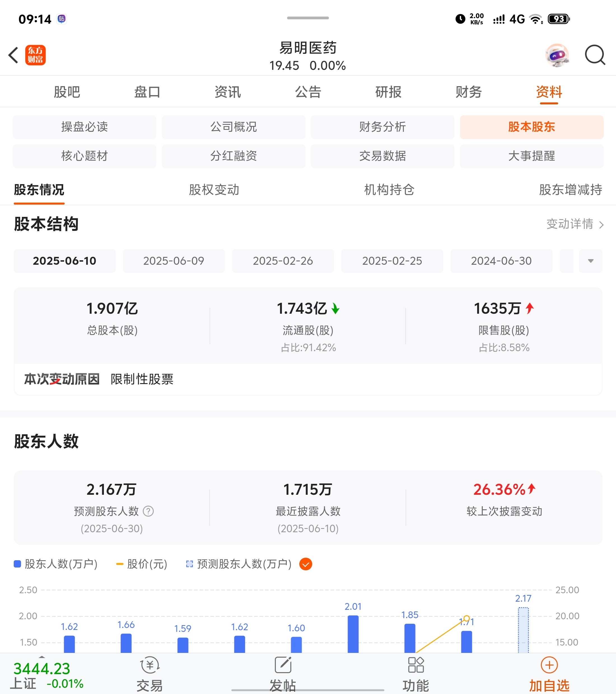616x694 pixels.
Task: Click 26.36% change value
Action: tap(500, 489)
